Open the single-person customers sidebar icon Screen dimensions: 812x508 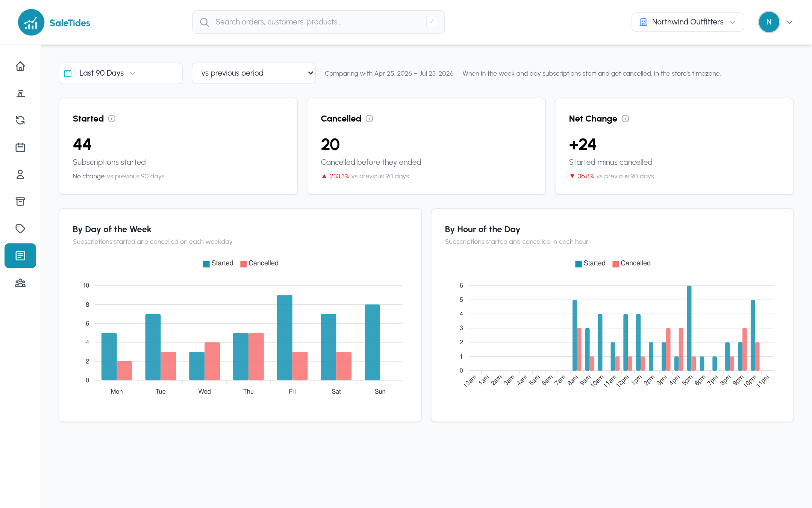(20, 175)
